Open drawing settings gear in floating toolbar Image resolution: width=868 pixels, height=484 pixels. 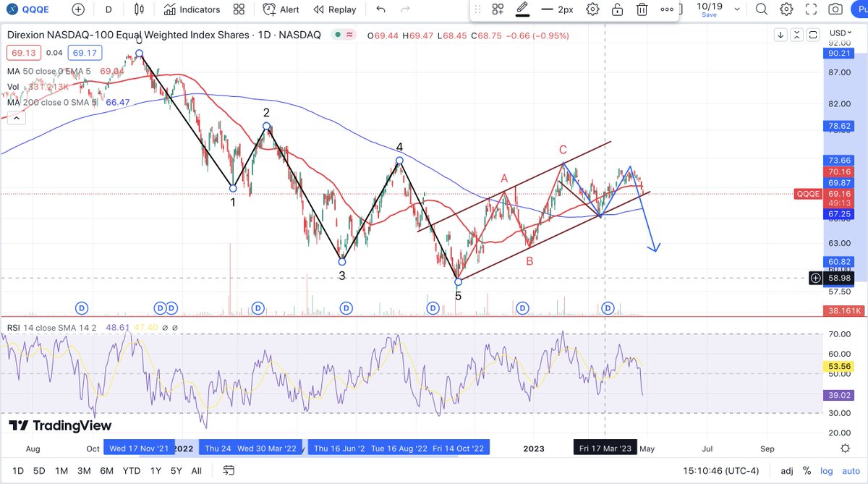[x=593, y=9]
